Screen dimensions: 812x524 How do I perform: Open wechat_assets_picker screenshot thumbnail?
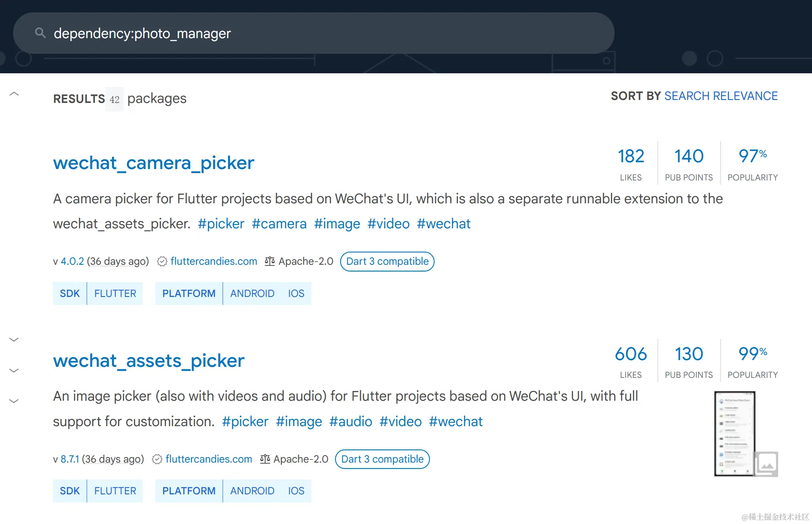click(735, 434)
